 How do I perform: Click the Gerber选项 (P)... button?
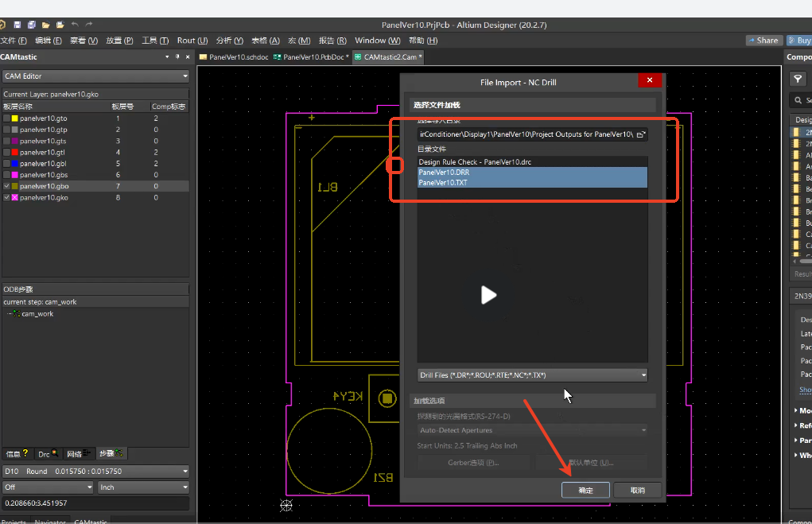tap(473, 463)
